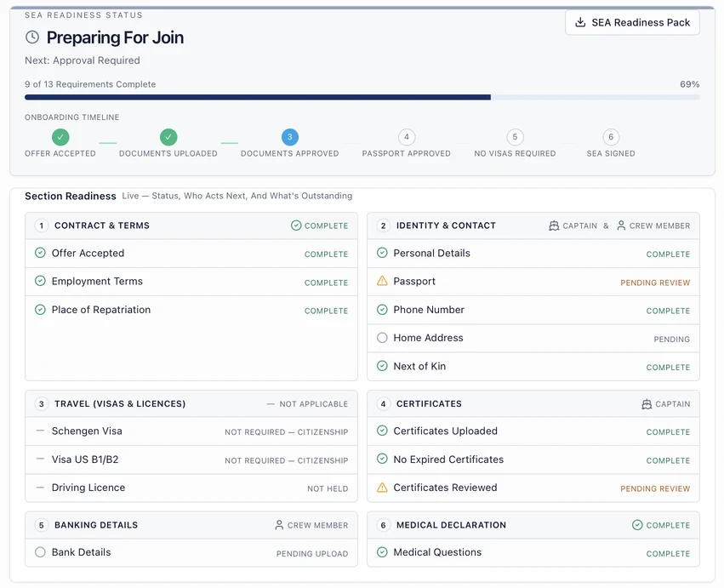The height and width of the screenshot is (588, 724).
Task: Select timeline step 3 Documents Approved
Action: [290, 137]
